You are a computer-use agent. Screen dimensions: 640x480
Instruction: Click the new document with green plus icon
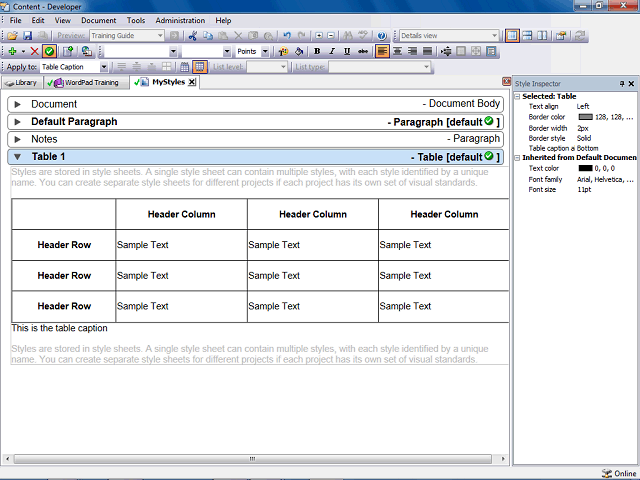pyautogui.click(x=68, y=51)
